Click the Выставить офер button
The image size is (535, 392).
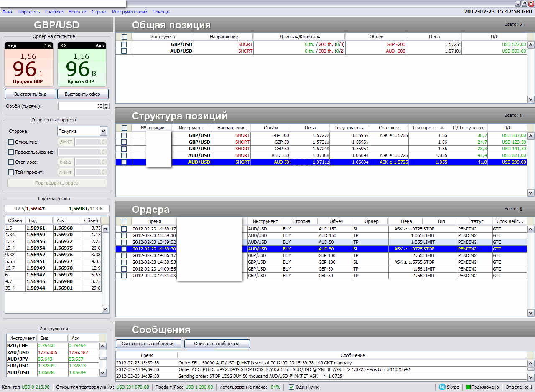[83, 94]
